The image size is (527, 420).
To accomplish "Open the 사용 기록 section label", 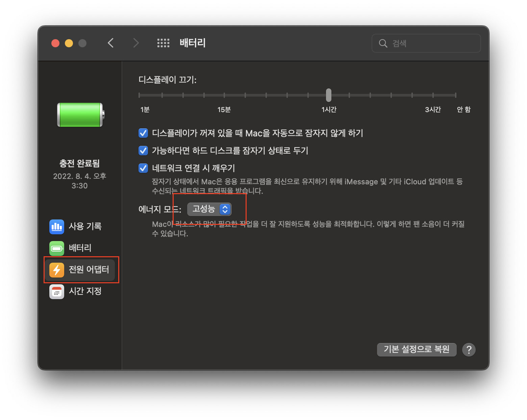I will point(85,226).
